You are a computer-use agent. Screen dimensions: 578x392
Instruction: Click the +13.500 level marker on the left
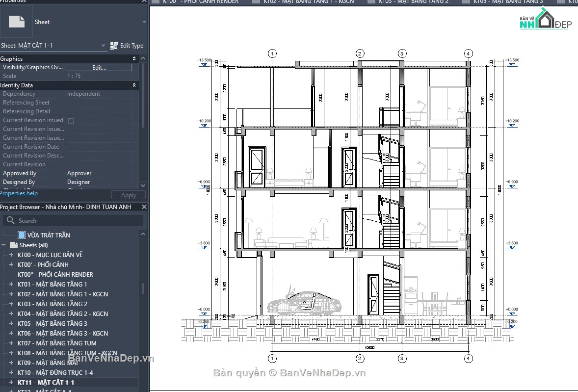[204, 62]
